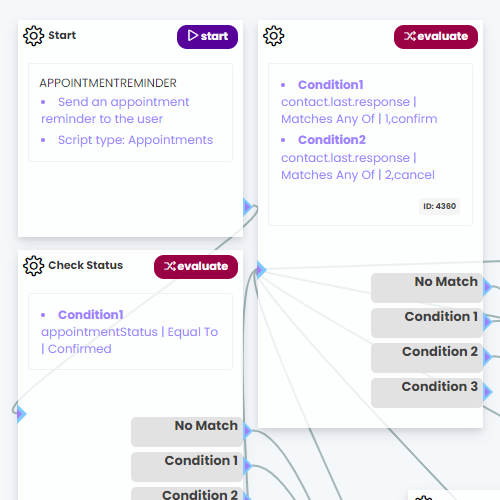This screenshot has height=500, width=500.
Task: Click gear icon on unnamed evaluate node
Action: coord(273,36)
